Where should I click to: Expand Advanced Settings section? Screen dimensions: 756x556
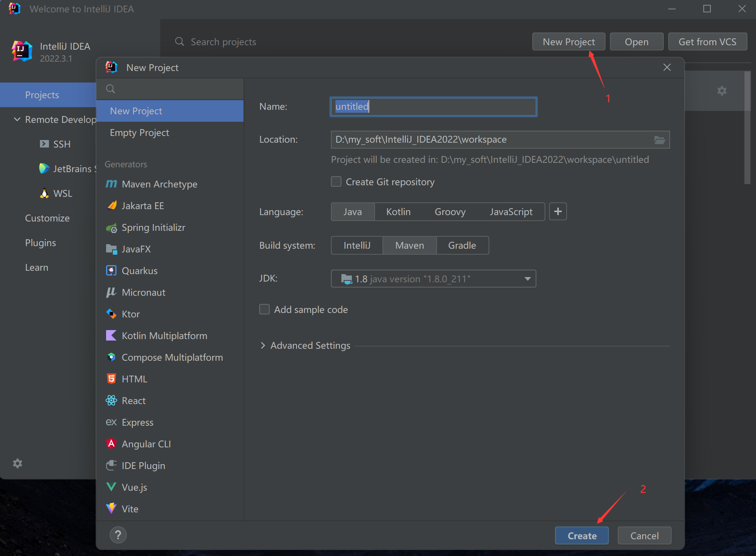click(263, 345)
